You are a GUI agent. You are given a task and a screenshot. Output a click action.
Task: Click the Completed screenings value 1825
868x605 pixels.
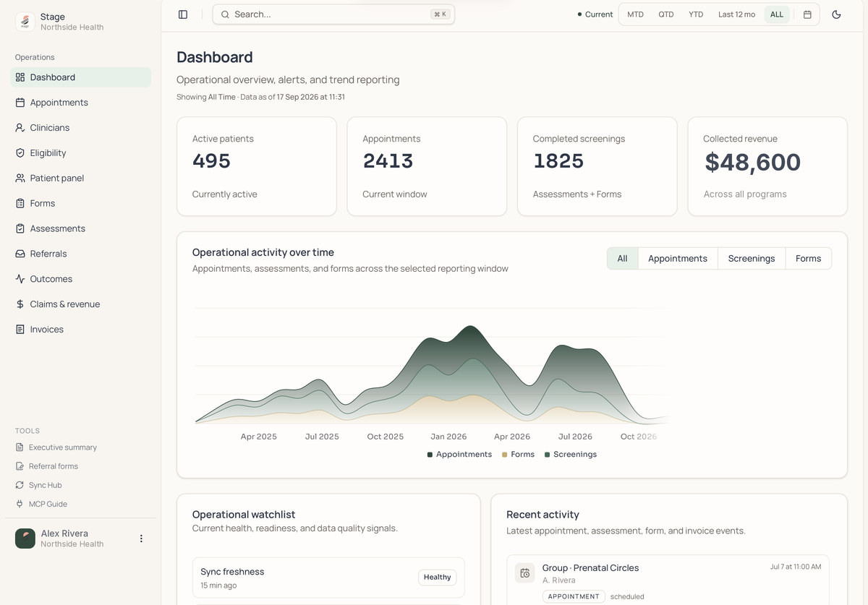[x=558, y=161]
